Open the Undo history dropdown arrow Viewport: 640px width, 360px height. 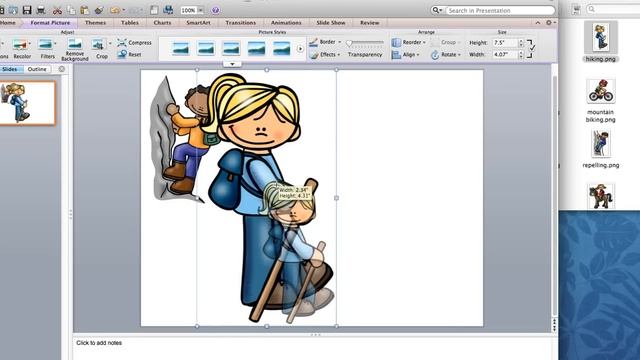[x=124, y=10]
